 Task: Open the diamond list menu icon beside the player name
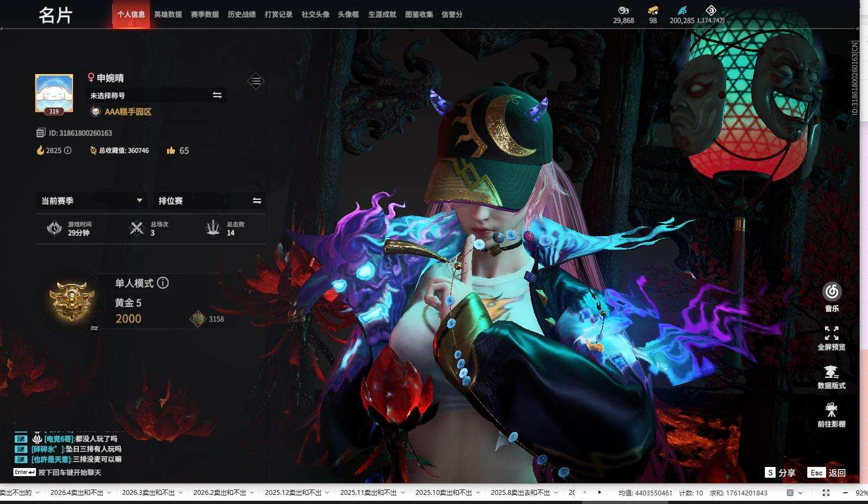pos(256,81)
